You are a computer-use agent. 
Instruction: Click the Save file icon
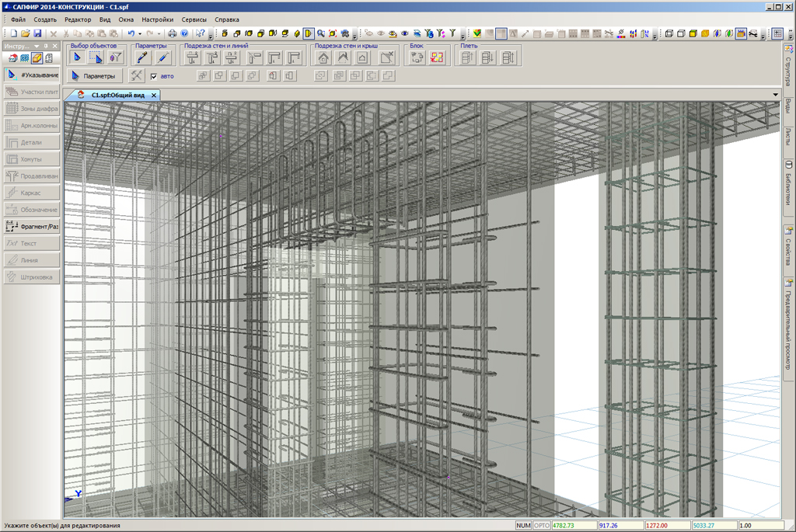[37, 34]
